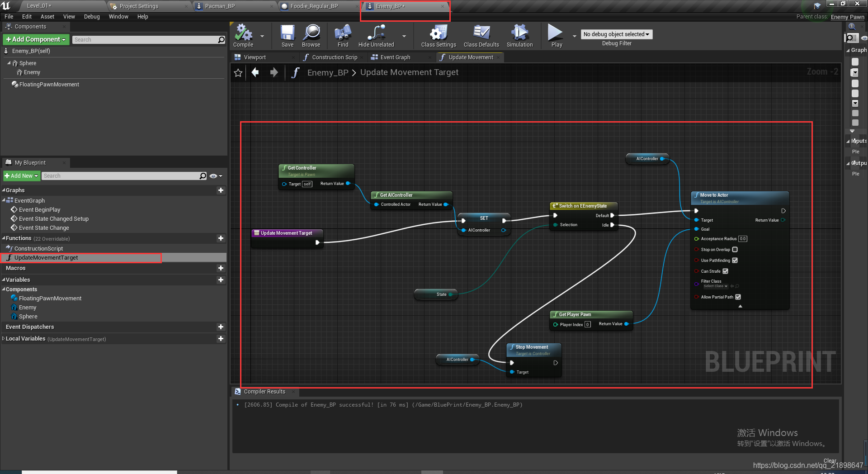Image resolution: width=868 pixels, height=474 pixels.
Task: Open the Add Component dropdown
Action: (x=36, y=40)
